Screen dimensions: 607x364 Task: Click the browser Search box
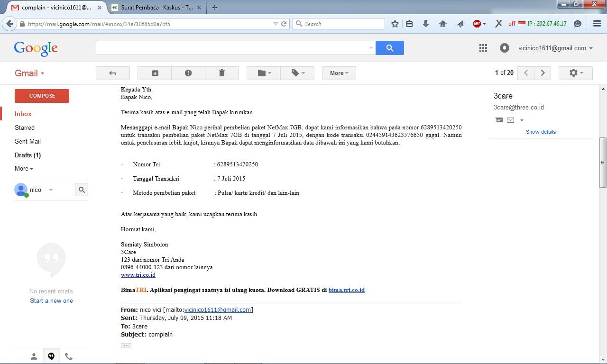pyautogui.click(x=339, y=24)
